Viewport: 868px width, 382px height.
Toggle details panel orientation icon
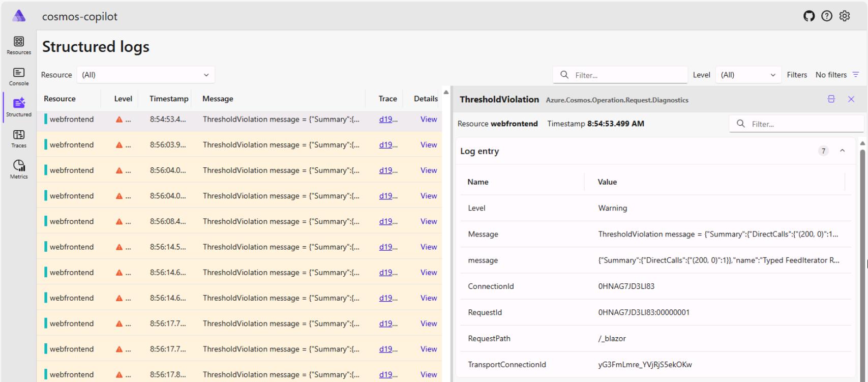tap(831, 99)
